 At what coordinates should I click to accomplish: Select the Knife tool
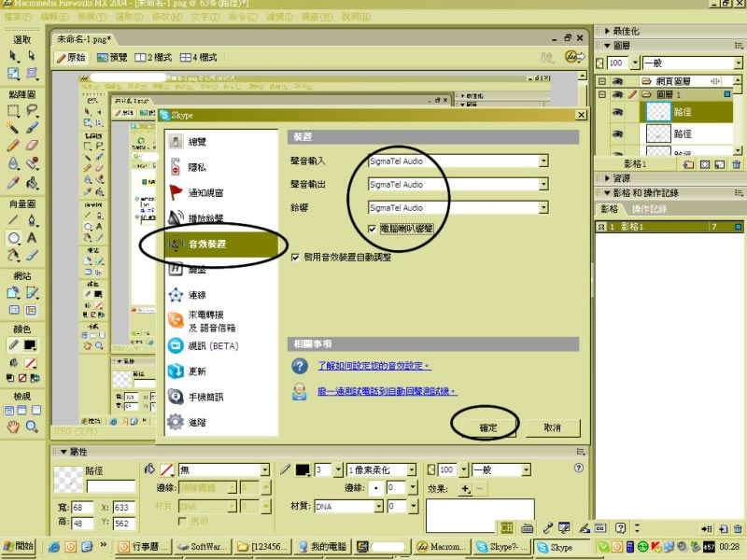32,255
